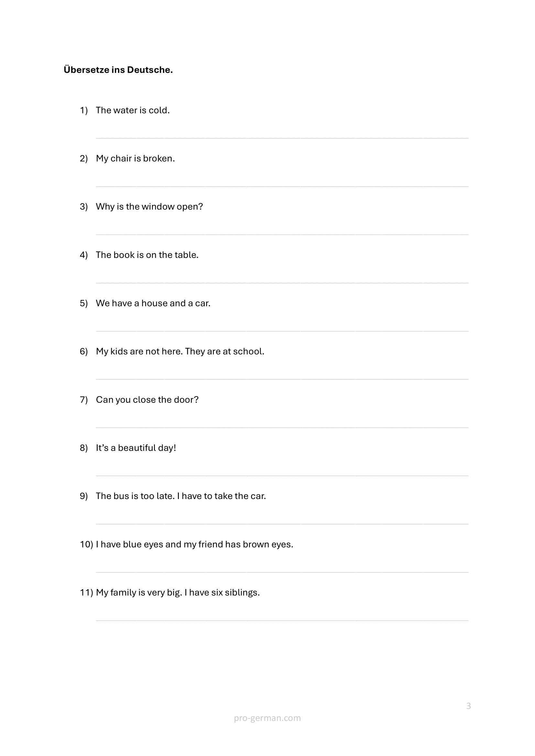Image resolution: width=535 pixels, height=756 pixels.
Task: Click the sentence "We have a house and a car."
Action: click(153, 303)
